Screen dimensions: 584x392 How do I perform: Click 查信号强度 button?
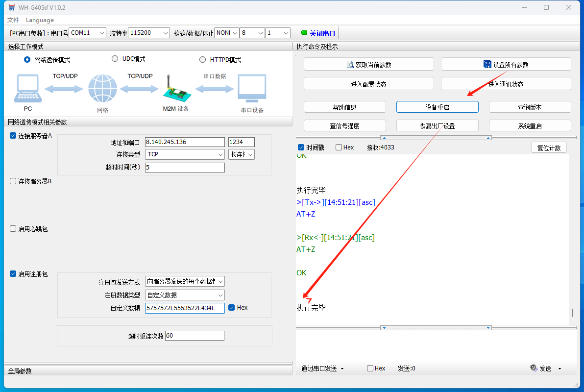click(x=345, y=125)
